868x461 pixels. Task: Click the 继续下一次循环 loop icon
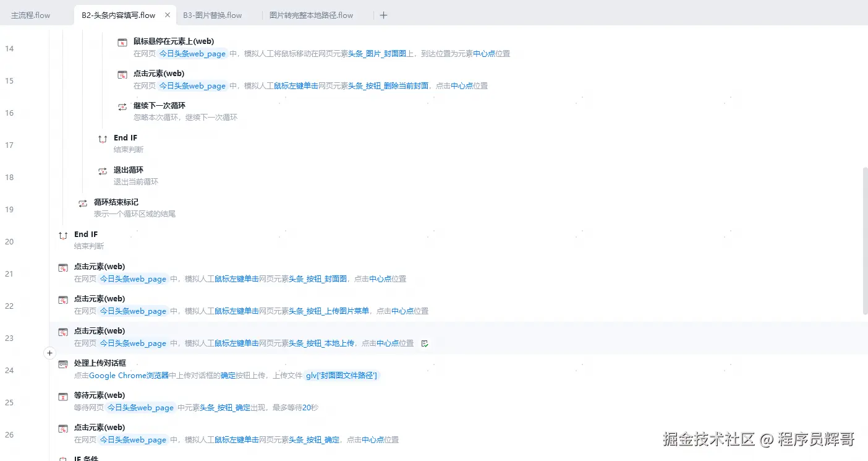point(122,105)
